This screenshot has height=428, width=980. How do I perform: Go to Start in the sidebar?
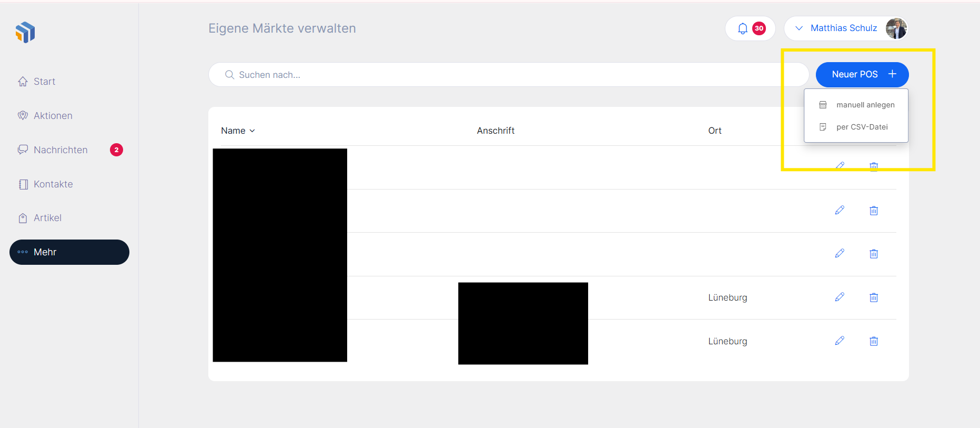pos(44,82)
